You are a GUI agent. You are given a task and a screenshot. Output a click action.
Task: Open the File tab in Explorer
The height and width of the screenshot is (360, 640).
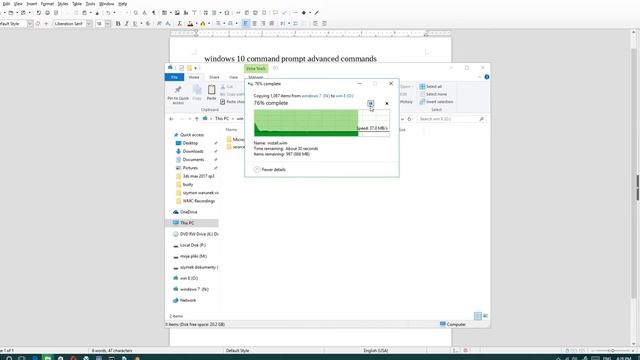point(174,77)
